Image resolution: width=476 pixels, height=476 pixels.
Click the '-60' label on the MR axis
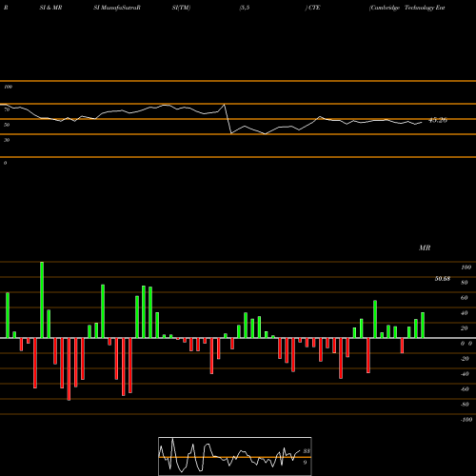pyautogui.click(x=465, y=389)
